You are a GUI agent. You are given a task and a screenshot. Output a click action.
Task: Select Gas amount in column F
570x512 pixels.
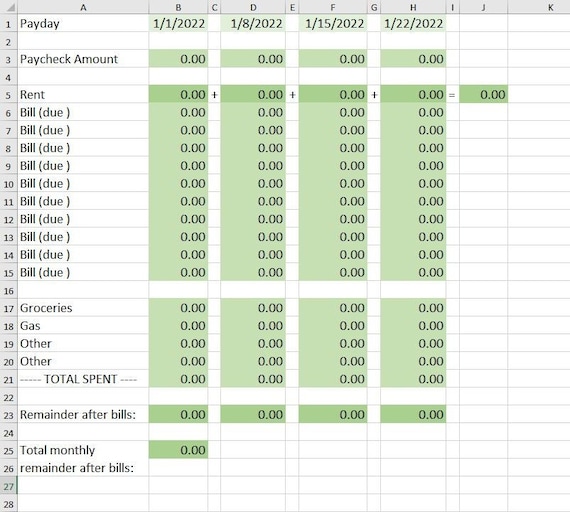point(333,326)
